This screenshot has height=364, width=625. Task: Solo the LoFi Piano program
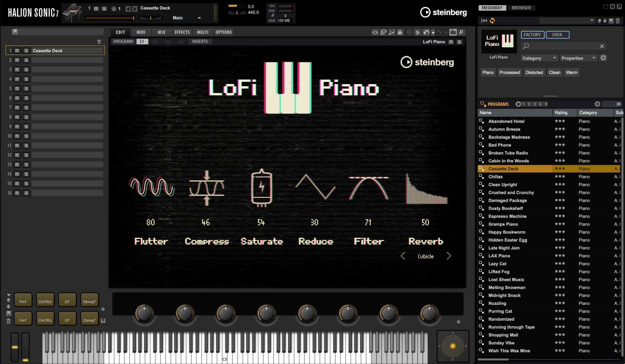tap(460, 41)
